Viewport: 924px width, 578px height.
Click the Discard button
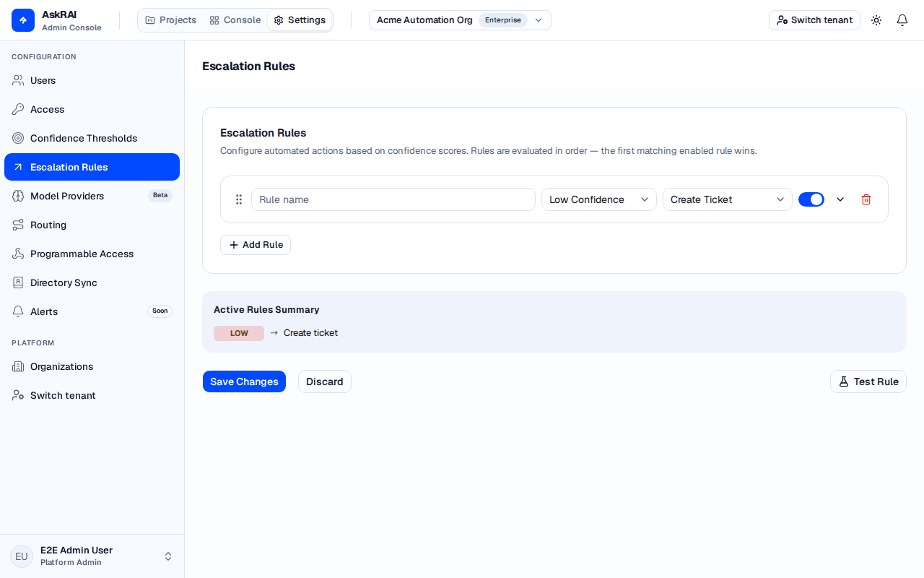pyautogui.click(x=325, y=381)
